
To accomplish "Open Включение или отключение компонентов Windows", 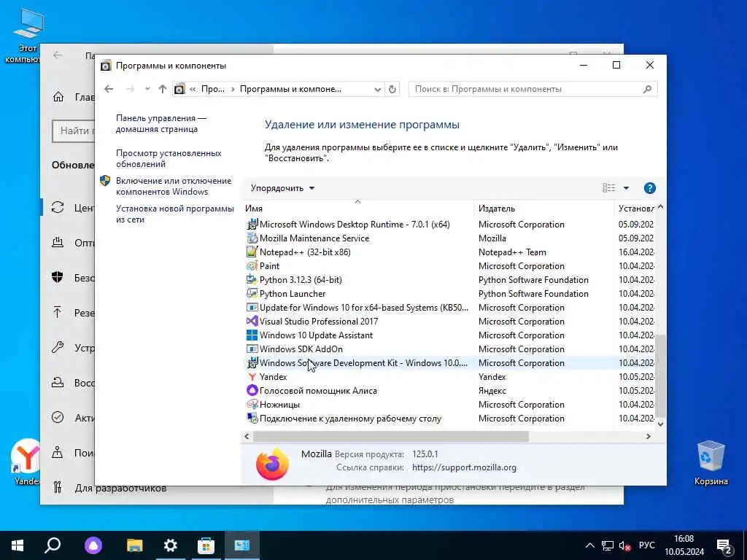I will (x=174, y=186).
